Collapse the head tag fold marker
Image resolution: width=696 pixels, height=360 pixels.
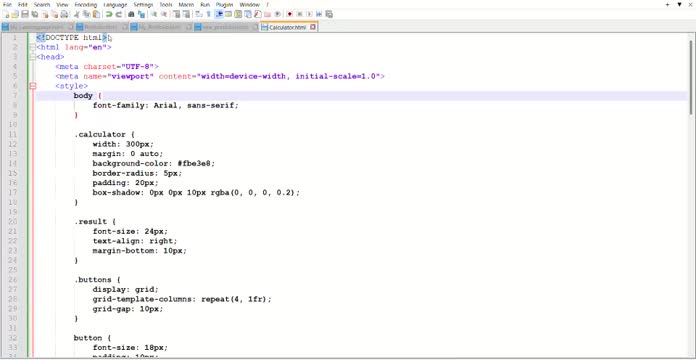pyautogui.click(x=32, y=57)
